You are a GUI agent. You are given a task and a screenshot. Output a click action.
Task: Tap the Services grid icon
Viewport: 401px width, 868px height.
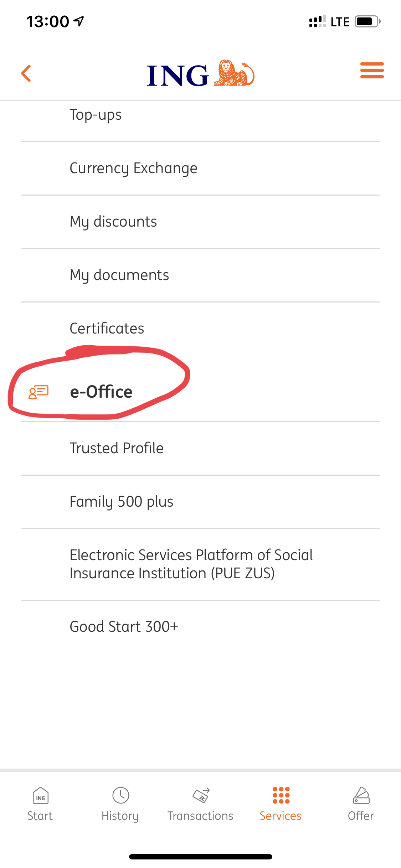tap(281, 795)
